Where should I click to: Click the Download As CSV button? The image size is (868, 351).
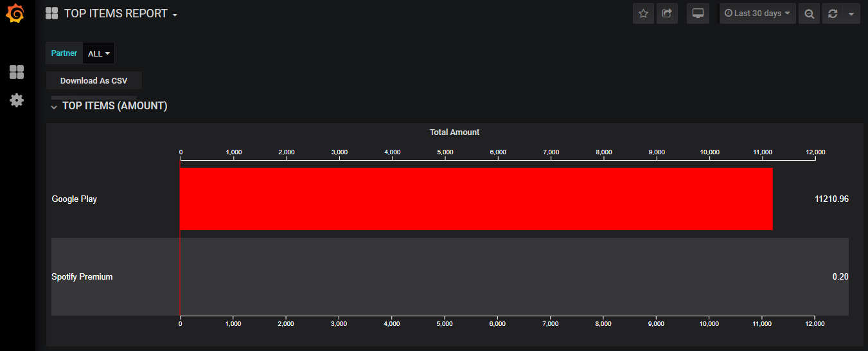(94, 81)
